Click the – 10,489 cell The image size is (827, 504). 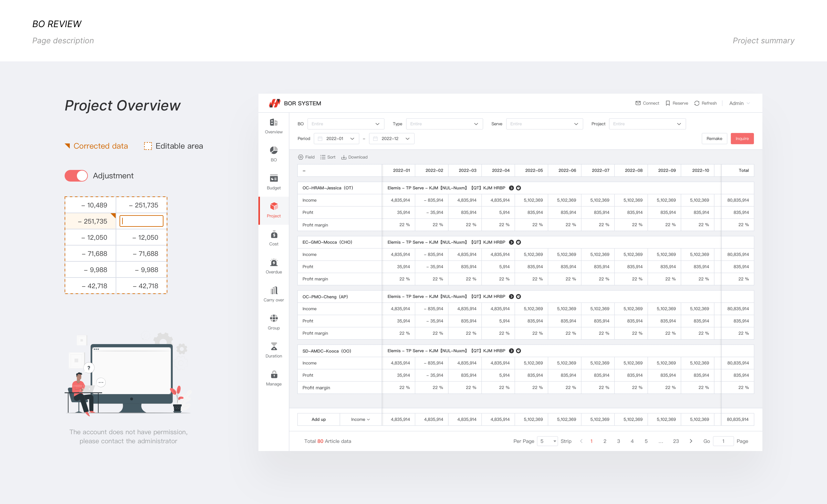point(90,205)
